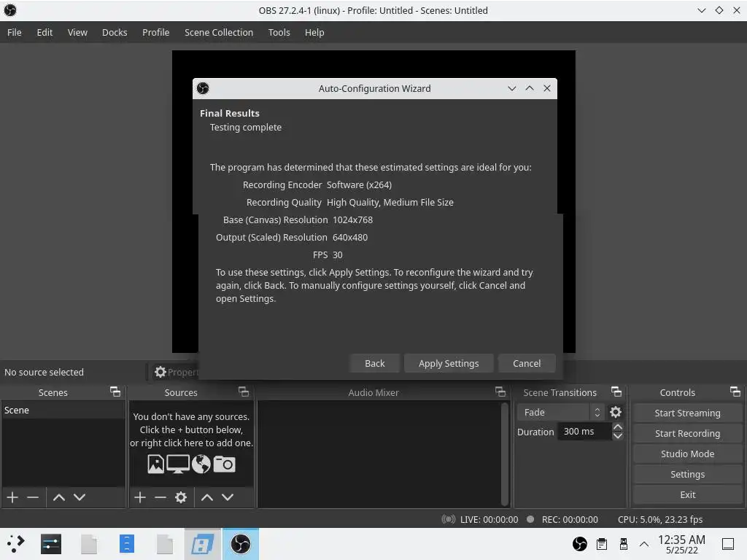Open Settings from Controls panel

tap(687, 474)
